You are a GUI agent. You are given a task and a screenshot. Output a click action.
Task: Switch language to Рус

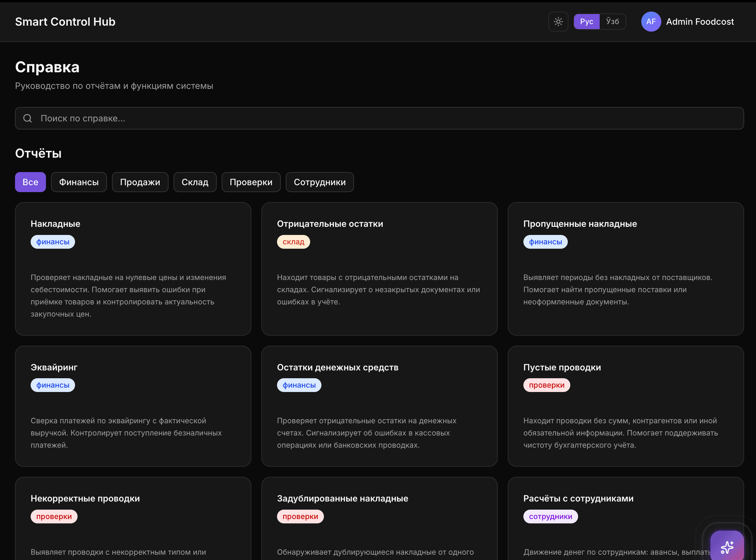tap(587, 22)
